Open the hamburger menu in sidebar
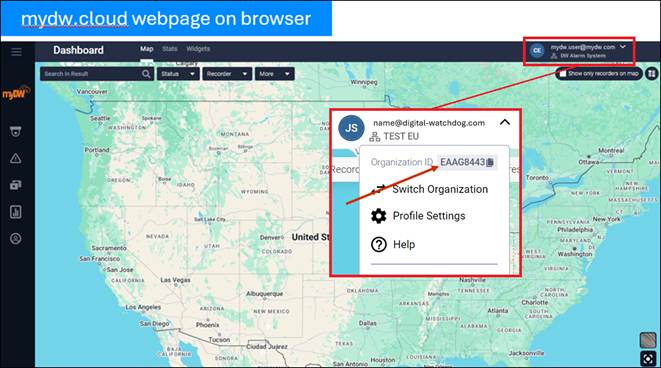This screenshot has height=368, width=661. 16,52
